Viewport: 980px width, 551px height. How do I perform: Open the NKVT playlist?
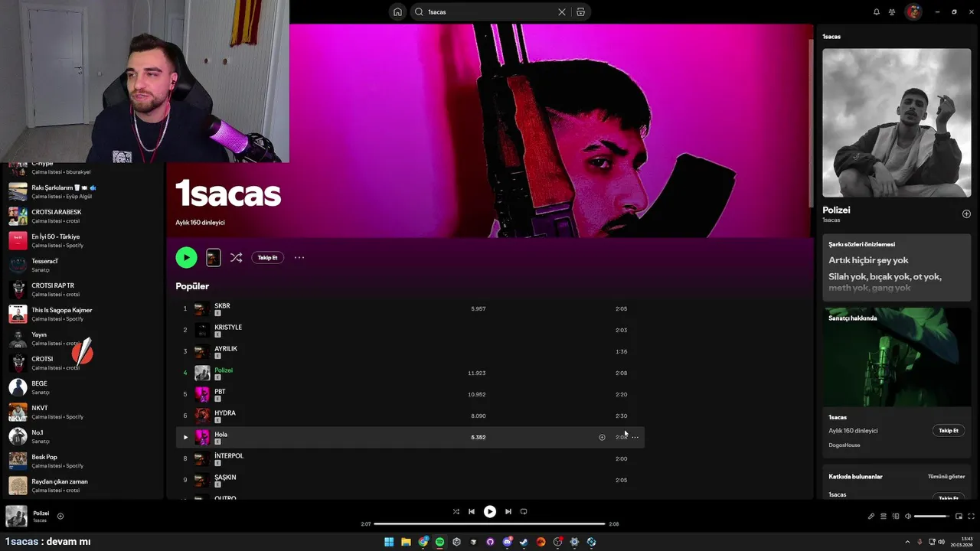click(x=84, y=412)
